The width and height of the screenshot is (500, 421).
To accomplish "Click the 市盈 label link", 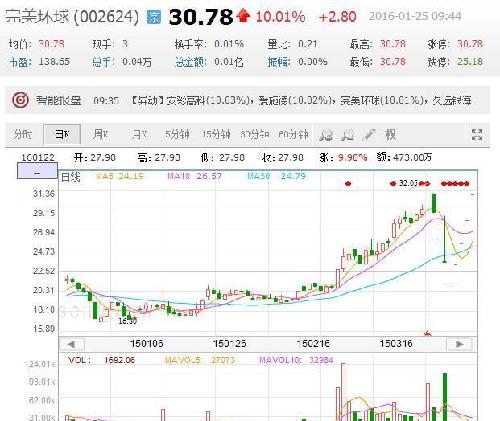I will click(20, 62).
